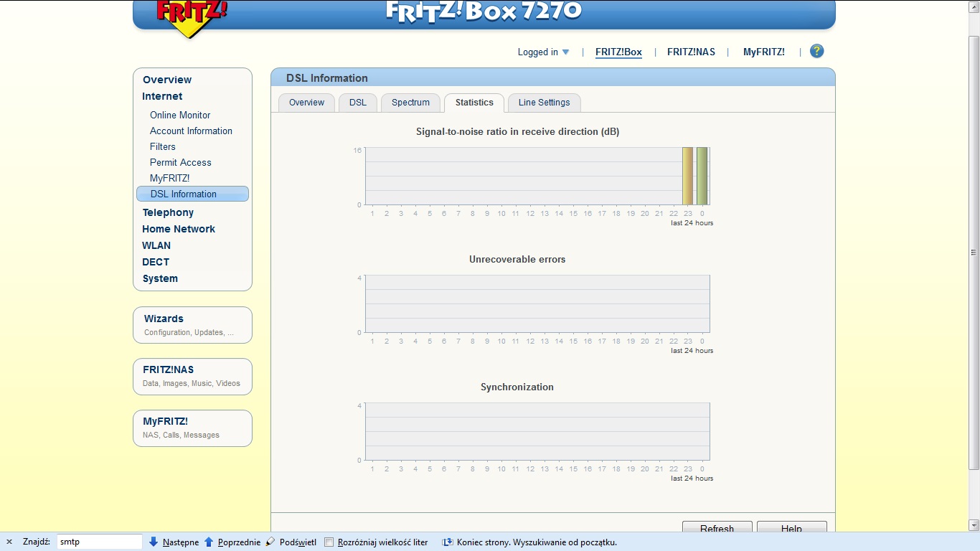Open the FRITZ!NAS sidebar box
Screen dimensions: 980x551
click(x=192, y=377)
